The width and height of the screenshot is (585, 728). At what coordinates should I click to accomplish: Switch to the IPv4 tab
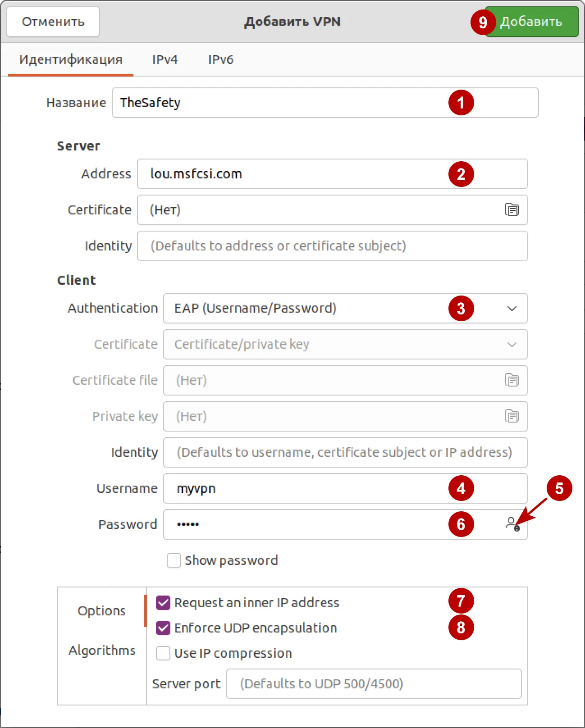tap(165, 59)
